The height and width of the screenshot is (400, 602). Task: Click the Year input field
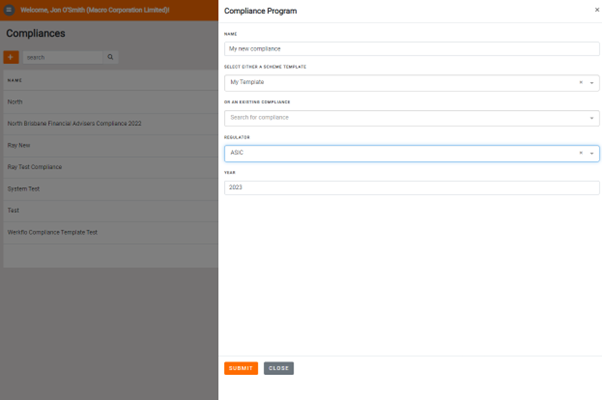click(x=412, y=188)
